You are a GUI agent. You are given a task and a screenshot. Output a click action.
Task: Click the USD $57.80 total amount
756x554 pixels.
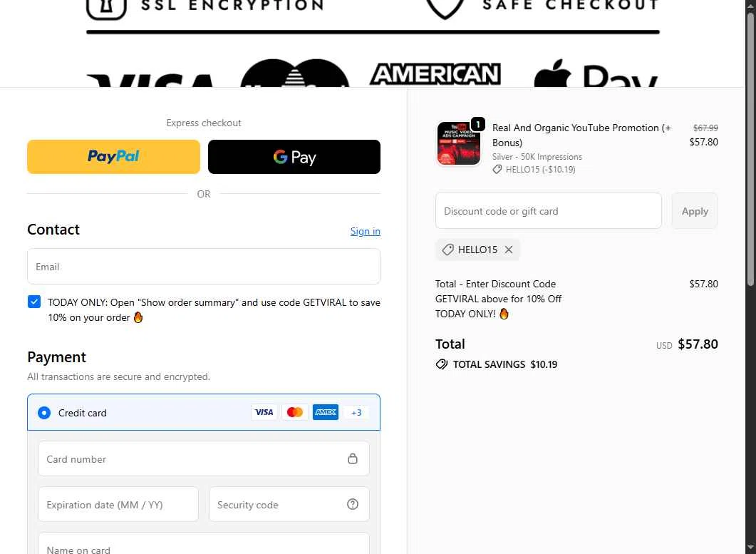(x=687, y=344)
